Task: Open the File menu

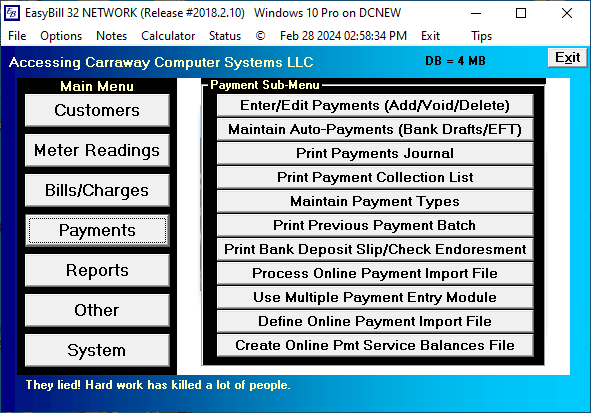Action: [17, 36]
